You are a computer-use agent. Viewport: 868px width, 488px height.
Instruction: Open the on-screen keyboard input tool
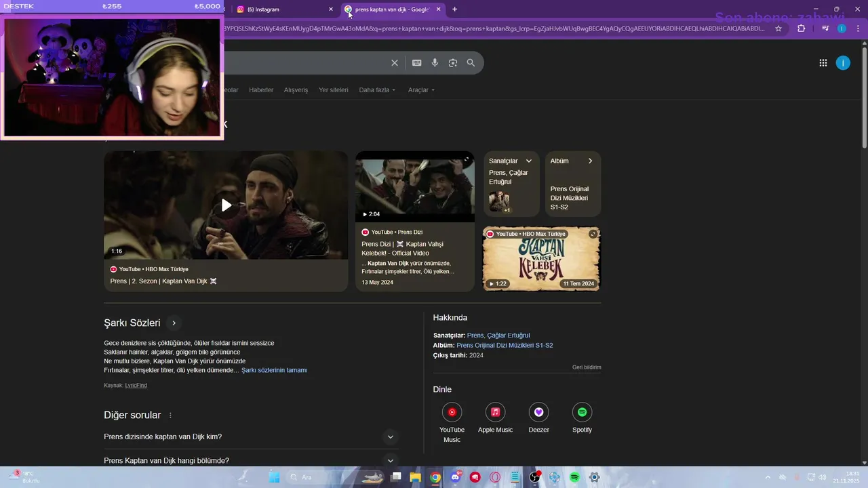tap(416, 63)
